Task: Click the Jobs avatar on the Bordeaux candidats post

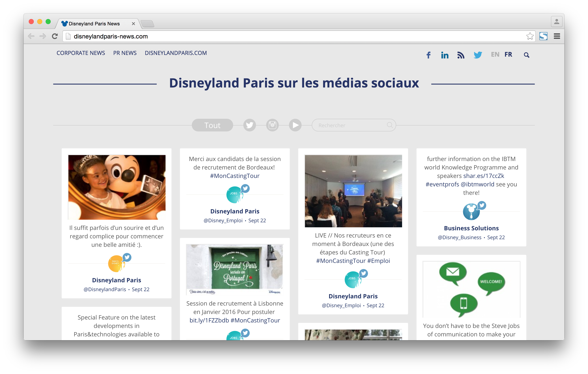Action: click(235, 195)
